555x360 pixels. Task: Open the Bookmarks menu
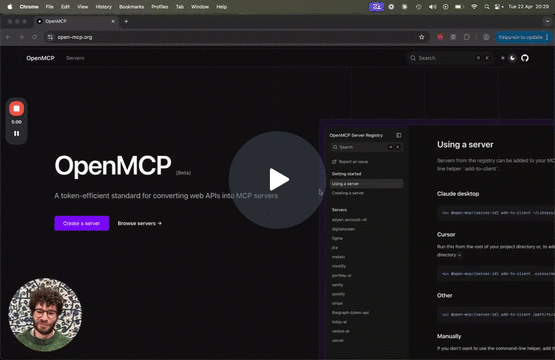pos(131,7)
